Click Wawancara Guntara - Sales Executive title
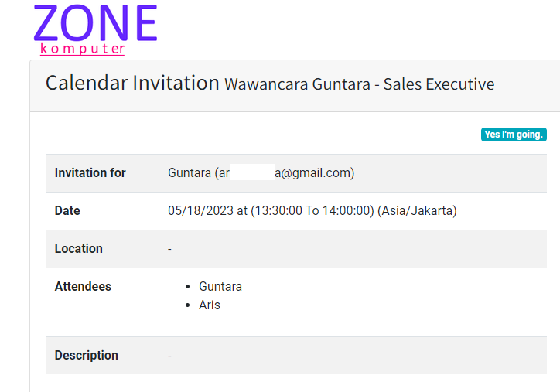Screen dimensions: 560x392 pyautogui.click(x=360, y=84)
